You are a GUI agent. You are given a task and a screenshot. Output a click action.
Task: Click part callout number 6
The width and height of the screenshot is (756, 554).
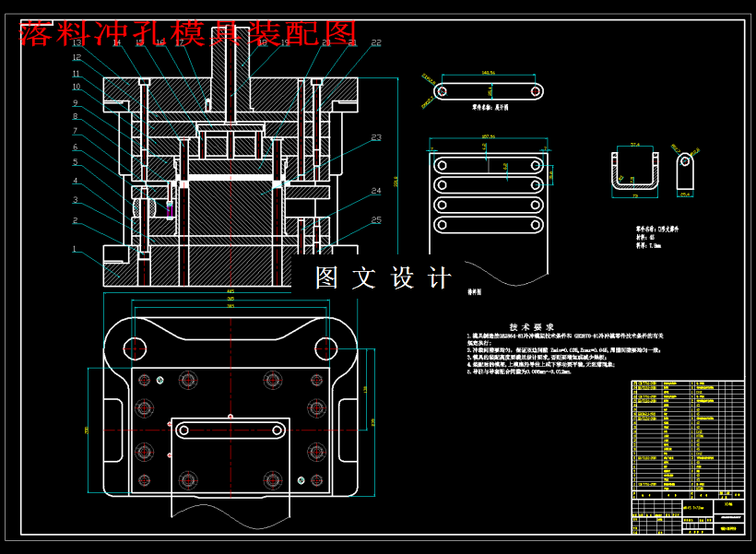click(x=76, y=147)
